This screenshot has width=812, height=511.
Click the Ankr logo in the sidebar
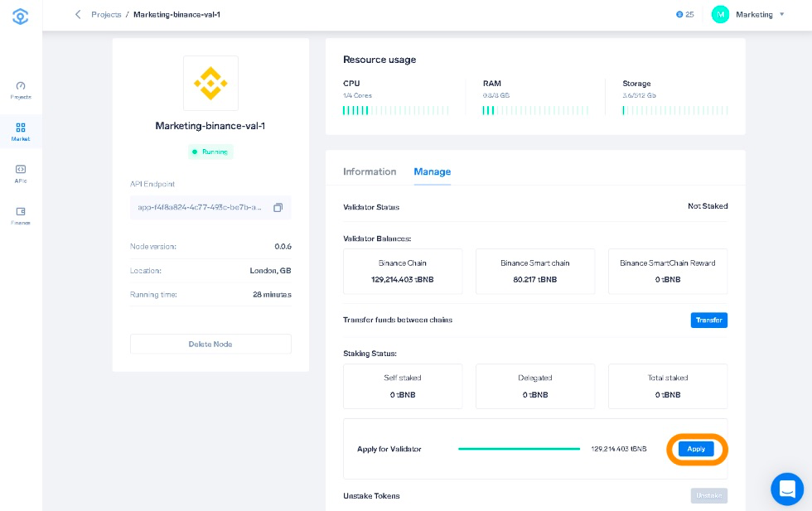point(20,17)
